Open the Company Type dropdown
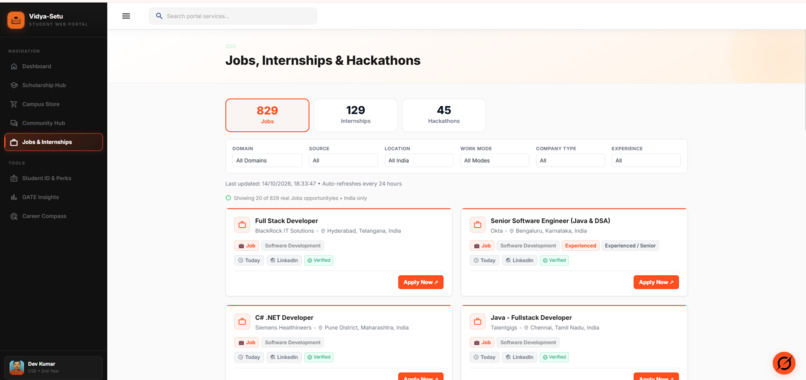This screenshot has height=380, width=806. click(x=570, y=160)
